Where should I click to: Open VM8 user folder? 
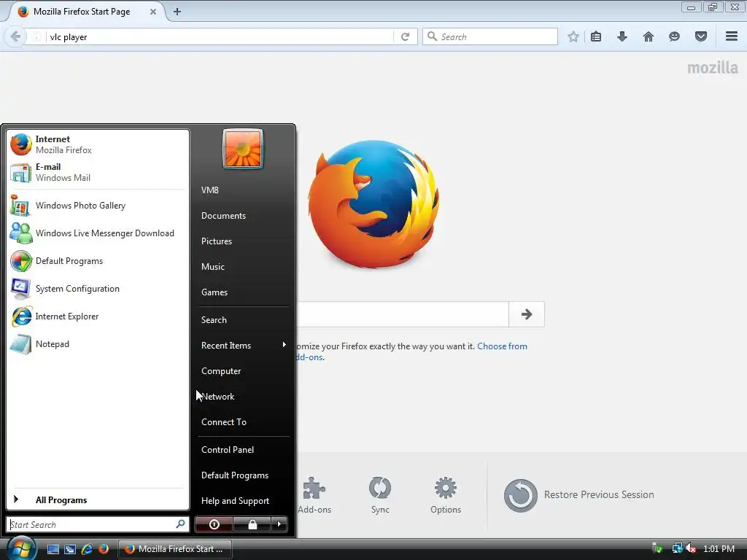[x=210, y=190]
